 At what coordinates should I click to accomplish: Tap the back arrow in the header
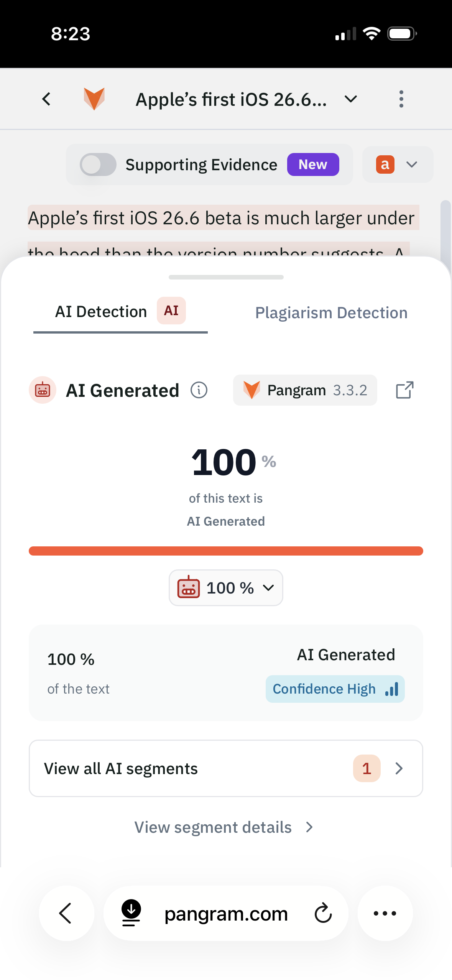point(46,99)
